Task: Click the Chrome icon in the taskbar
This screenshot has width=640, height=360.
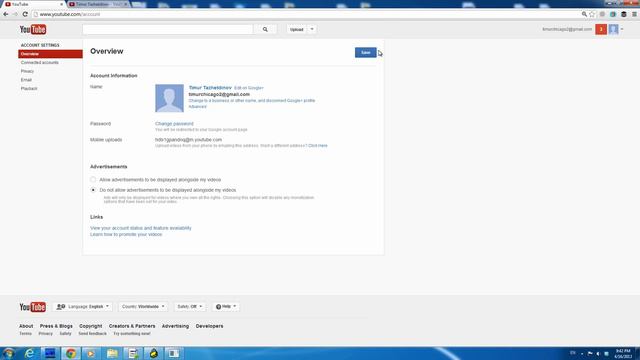Action: (x=71, y=353)
